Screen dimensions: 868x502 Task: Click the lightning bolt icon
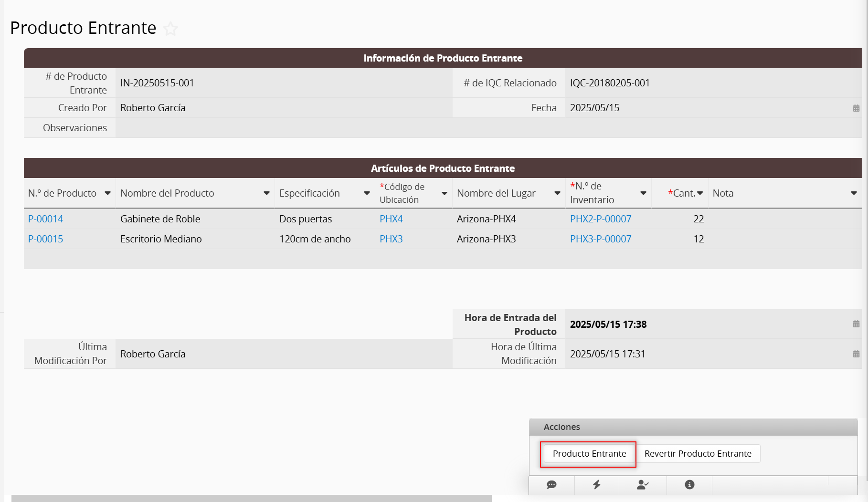pos(597,485)
